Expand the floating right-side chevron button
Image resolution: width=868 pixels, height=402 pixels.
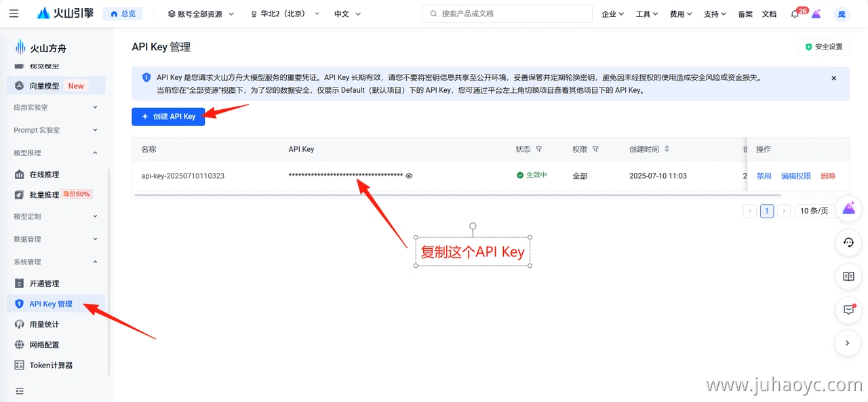click(848, 343)
